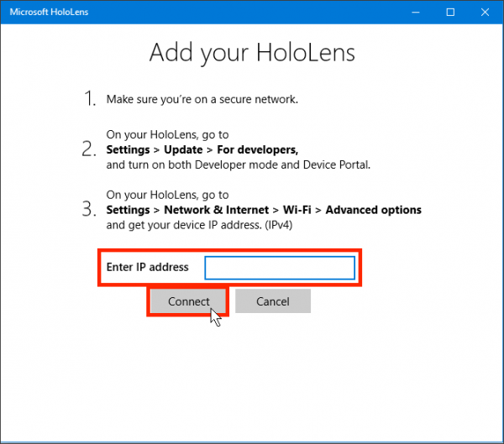Close the Microsoft HoloLens window
This screenshot has width=504, height=444.
[485, 13]
